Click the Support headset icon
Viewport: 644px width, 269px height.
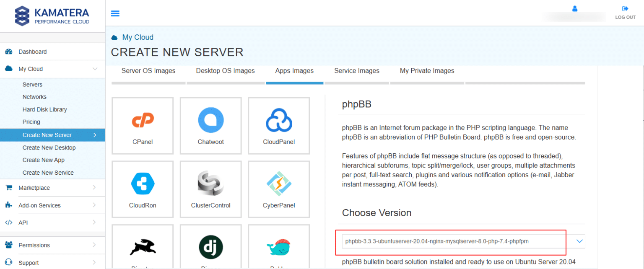[8, 263]
